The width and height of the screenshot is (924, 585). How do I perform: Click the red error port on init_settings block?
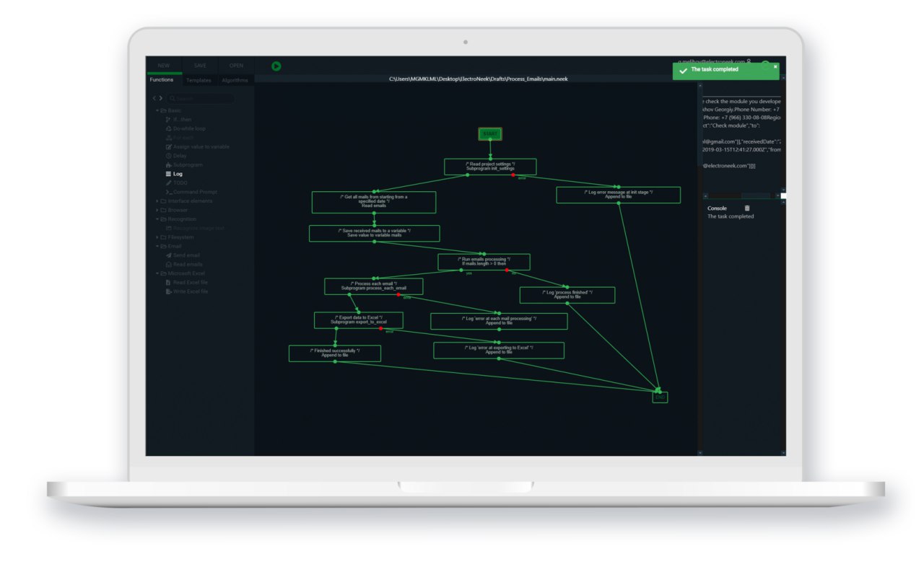point(513,175)
